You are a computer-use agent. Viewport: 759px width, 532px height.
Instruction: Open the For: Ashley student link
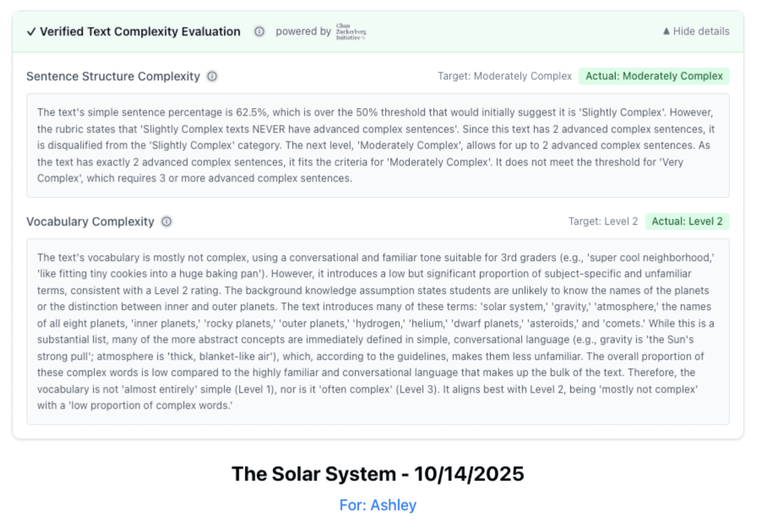click(x=378, y=505)
